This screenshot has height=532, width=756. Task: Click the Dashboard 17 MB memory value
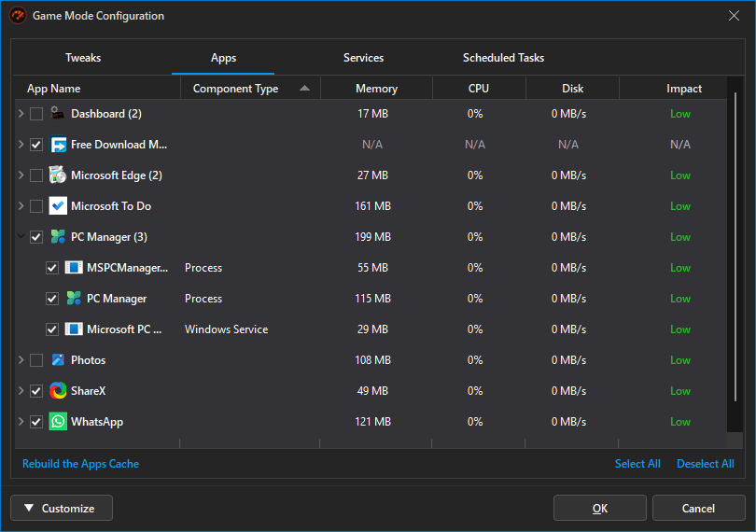click(372, 114)
